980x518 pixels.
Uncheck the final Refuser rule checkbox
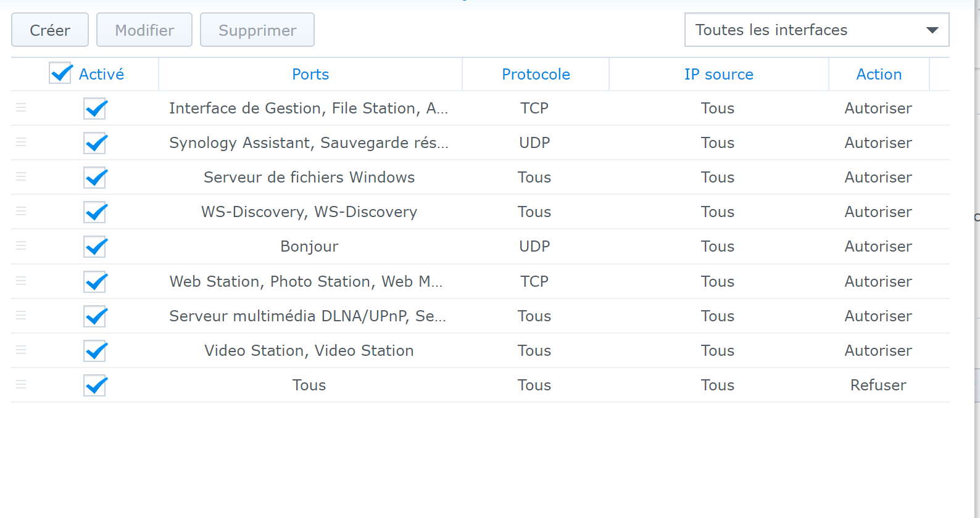(x=95, y=385)
